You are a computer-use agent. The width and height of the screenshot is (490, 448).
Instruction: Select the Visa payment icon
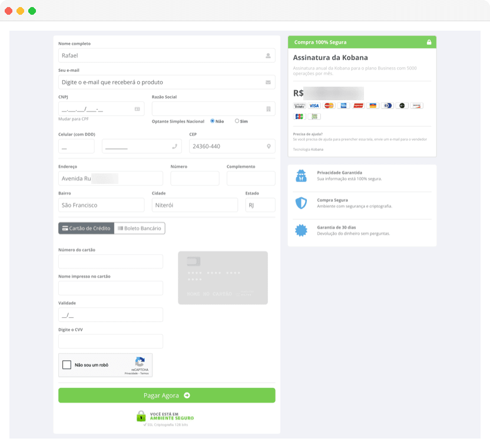pos(313,106)
